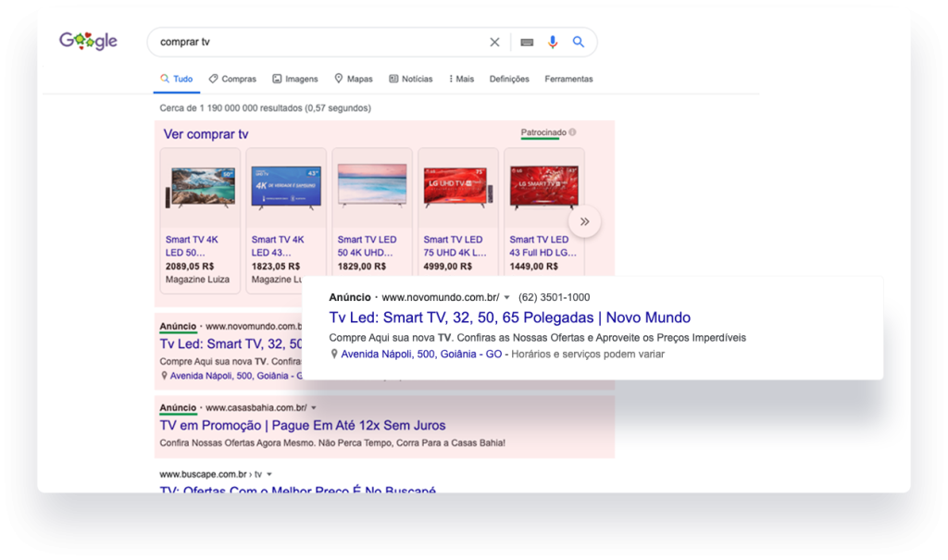Expand dropdown arrow beside buscape.com.br

coord(268,474)
